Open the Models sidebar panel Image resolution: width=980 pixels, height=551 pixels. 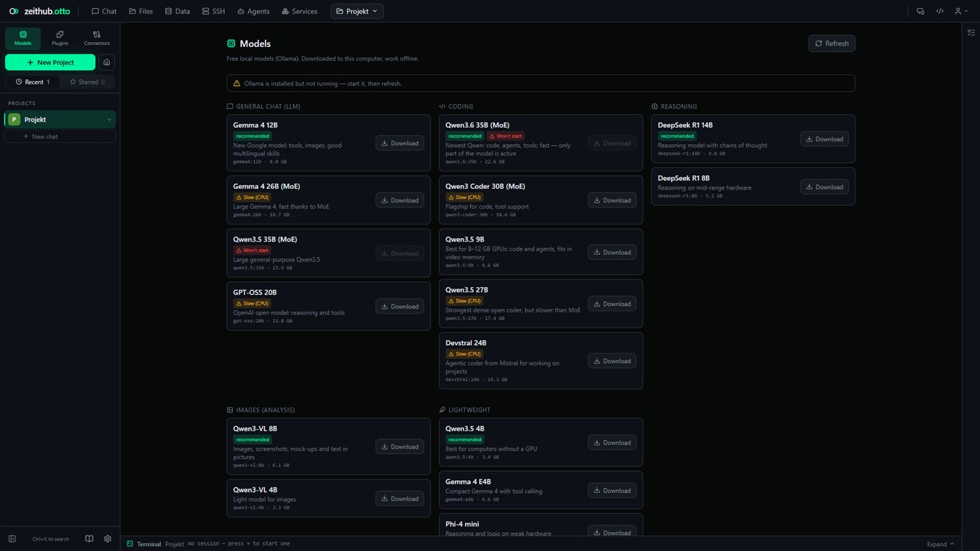[23, 38]
